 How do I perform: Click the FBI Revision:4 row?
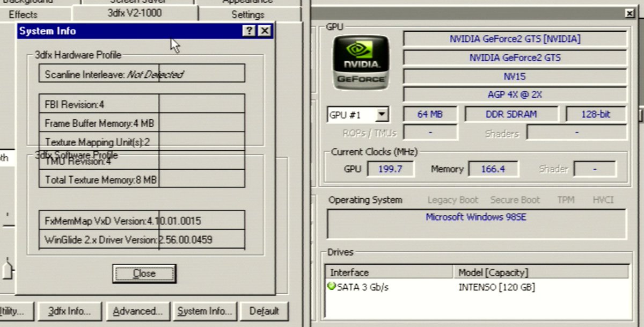point(142,104)
